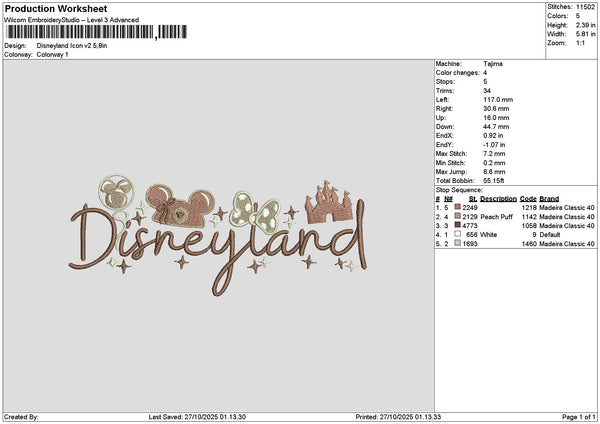The height and width of the screenshot is (424, 600).
Task: Click the 'Production Worksheet' title
Action: click(x=56, y=8)
